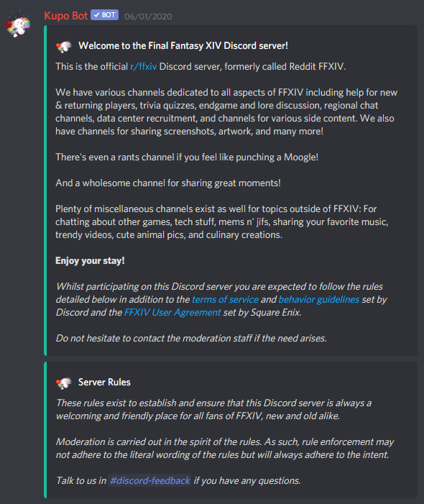Open the behavior guidelines link
This screenshot has height=504, width=424.
(x=318, y=299)
